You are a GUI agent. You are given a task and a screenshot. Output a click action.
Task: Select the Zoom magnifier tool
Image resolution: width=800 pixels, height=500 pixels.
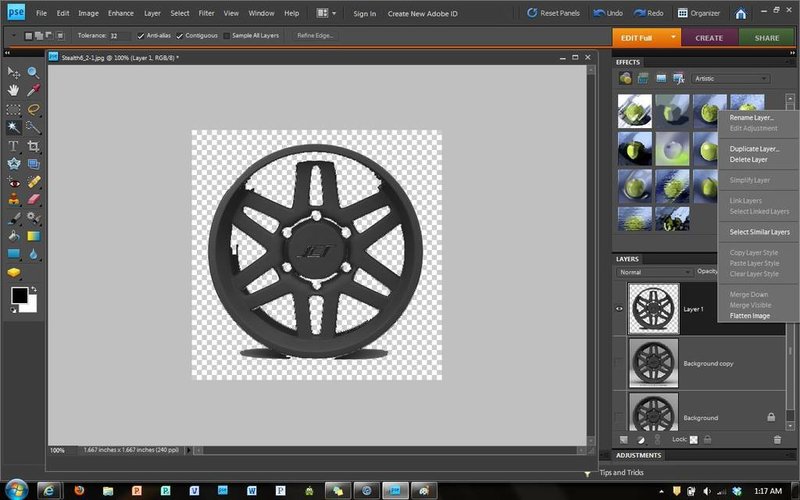33,73
